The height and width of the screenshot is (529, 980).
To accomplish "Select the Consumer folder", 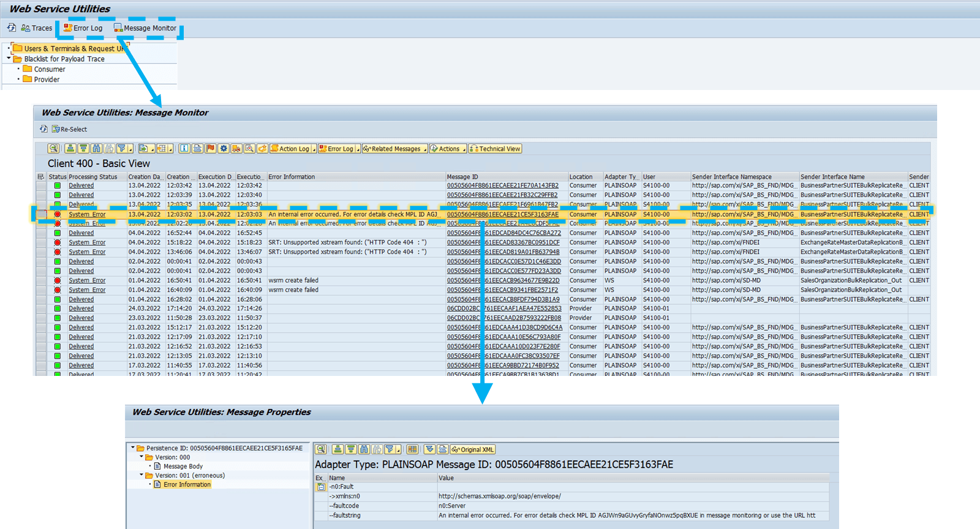I will (x=44, y=69).
